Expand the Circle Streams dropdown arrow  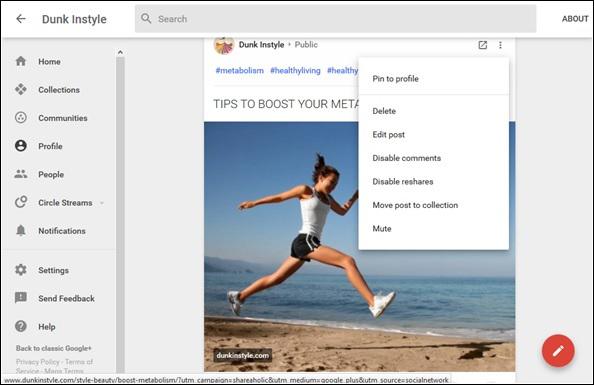102,203
